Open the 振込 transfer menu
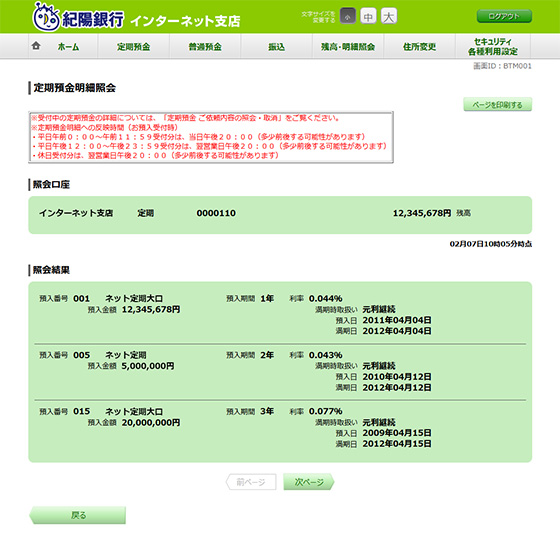The width and height of the screenshot is (560, 537). tap(276, 46)
